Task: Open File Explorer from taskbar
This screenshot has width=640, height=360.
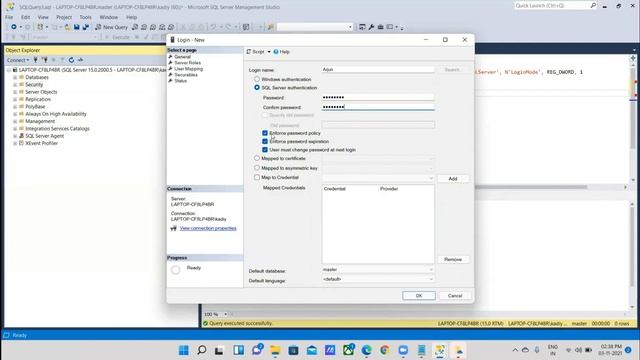Action: pos(275,350)
